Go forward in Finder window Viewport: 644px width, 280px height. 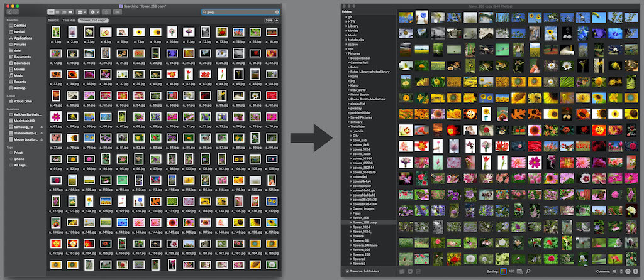[x=16, y=13]
